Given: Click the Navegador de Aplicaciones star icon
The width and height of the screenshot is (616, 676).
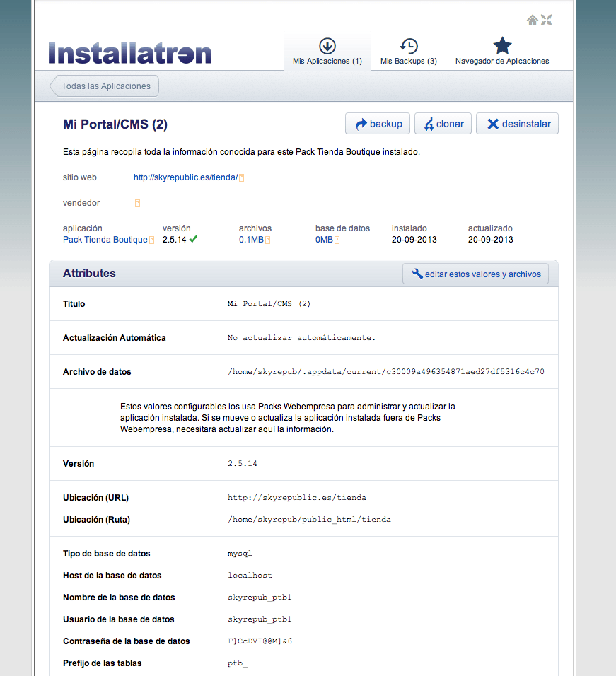Looking at the screenshot, I should [502, 45].
